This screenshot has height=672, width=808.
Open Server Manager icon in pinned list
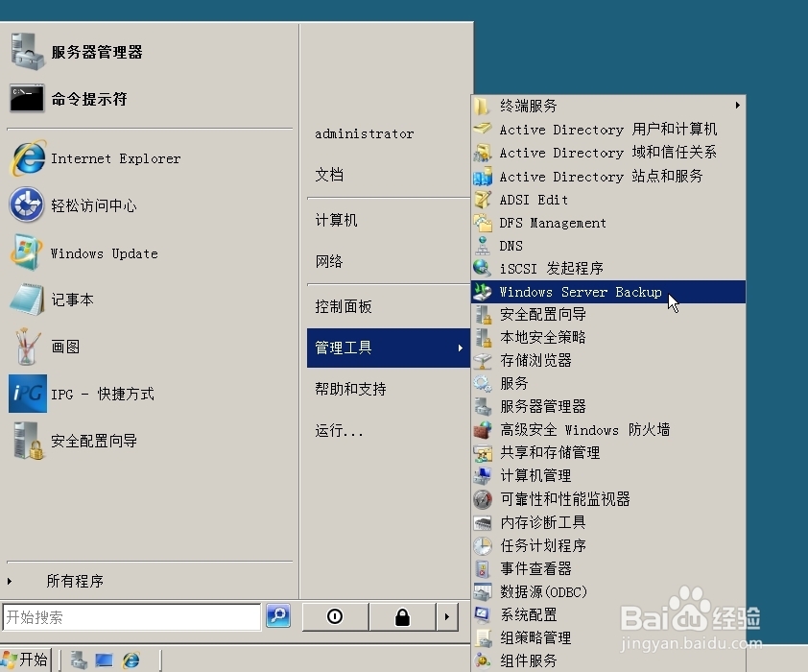(27, 52)
